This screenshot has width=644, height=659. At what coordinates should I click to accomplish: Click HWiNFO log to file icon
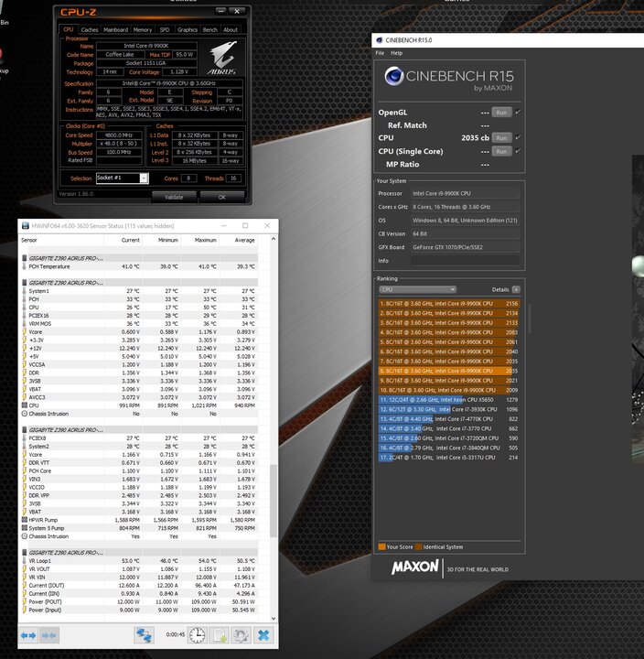[220, 635]
